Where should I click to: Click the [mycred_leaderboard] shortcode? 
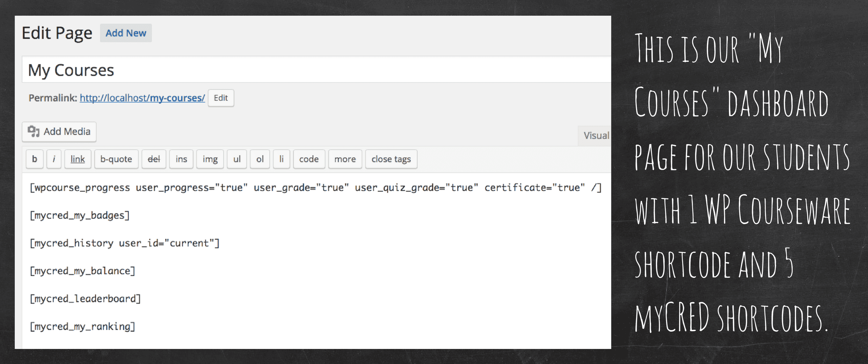(x=85, y=299)
